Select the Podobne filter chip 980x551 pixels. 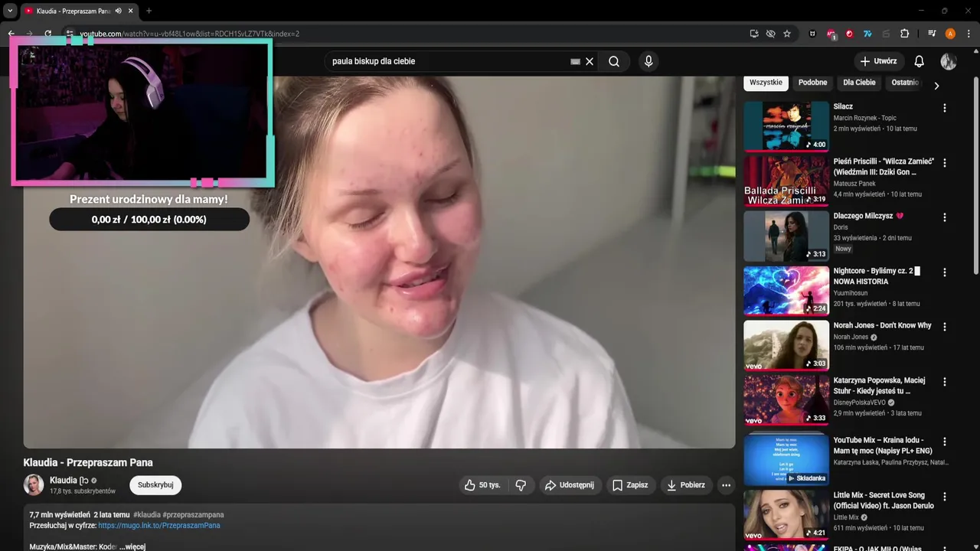(x=812, y=83)
